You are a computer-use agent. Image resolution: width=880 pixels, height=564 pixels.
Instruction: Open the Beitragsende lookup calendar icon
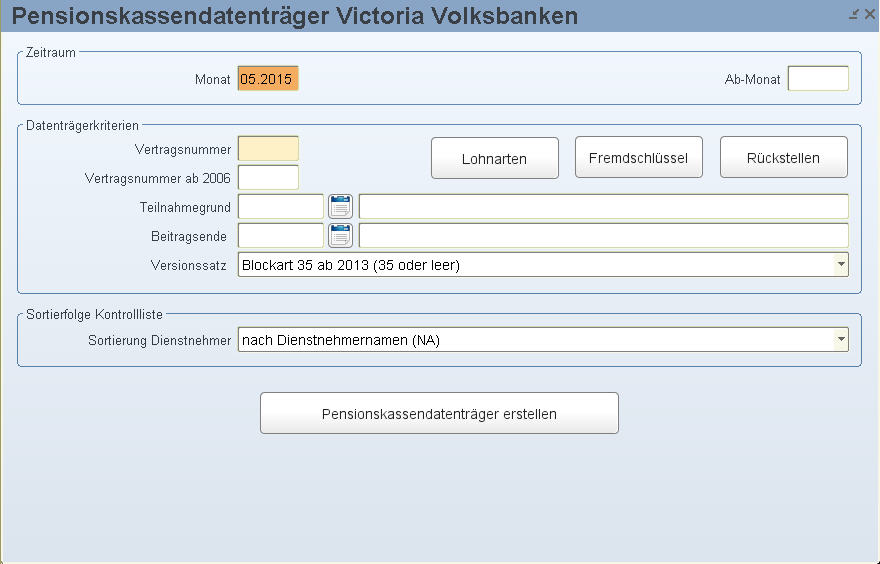tap(340, 236)
